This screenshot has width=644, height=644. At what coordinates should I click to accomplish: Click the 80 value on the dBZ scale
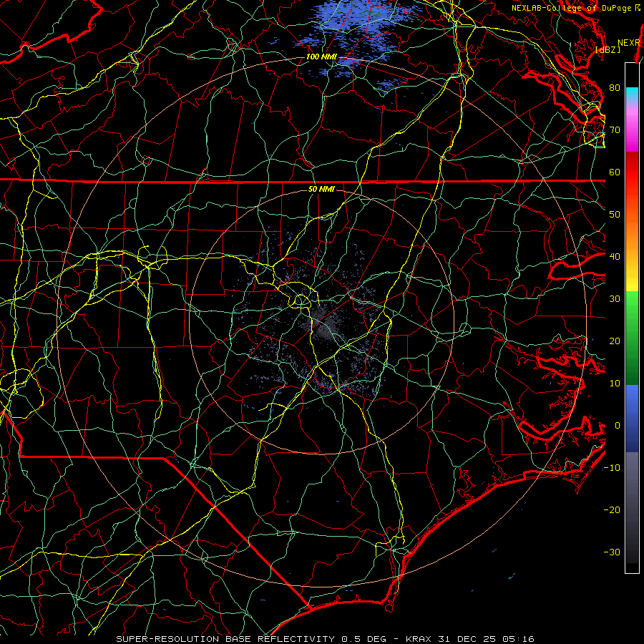[x=615, y=87]
